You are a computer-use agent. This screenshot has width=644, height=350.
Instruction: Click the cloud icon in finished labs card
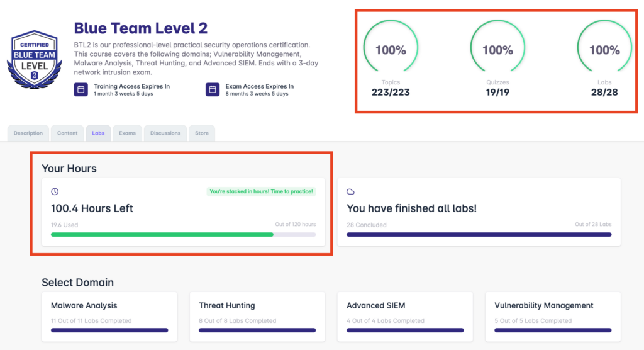(x=350, y=191)
